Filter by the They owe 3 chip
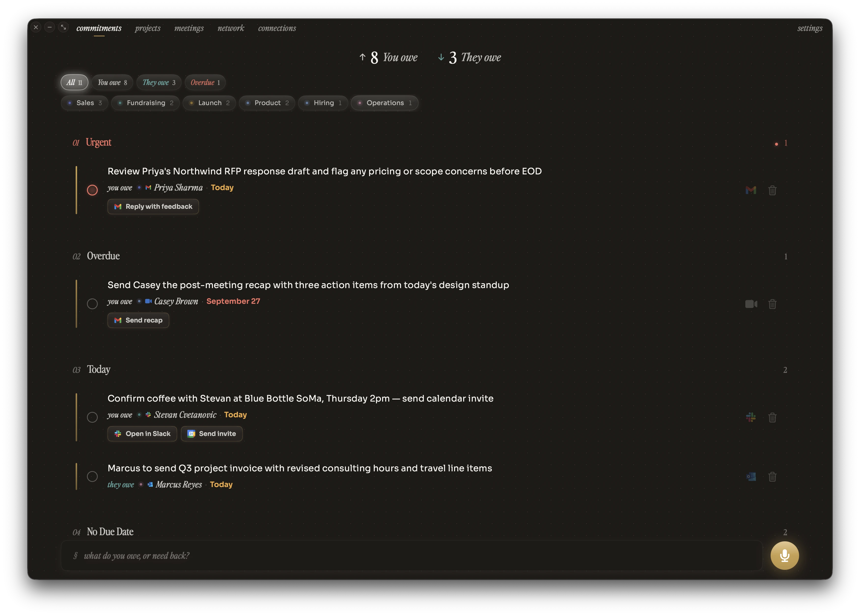 click(x=159, y=83)
